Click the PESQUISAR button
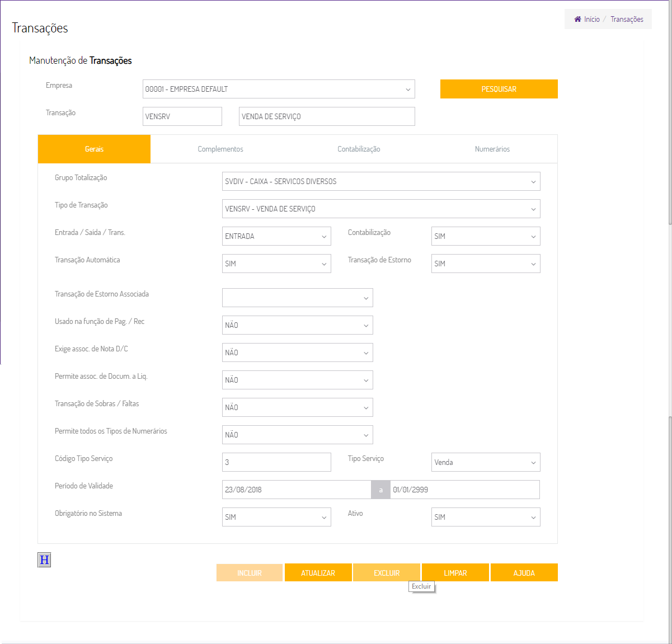 click(499, 89)
